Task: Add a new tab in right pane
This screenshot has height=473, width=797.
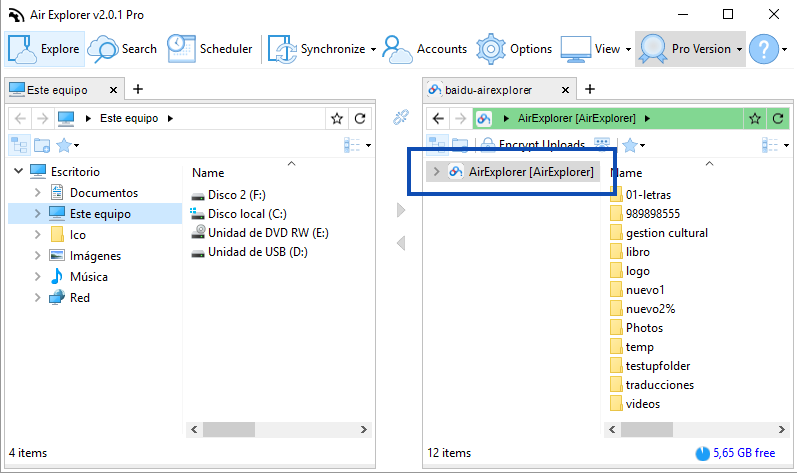Action: [590, 89]
